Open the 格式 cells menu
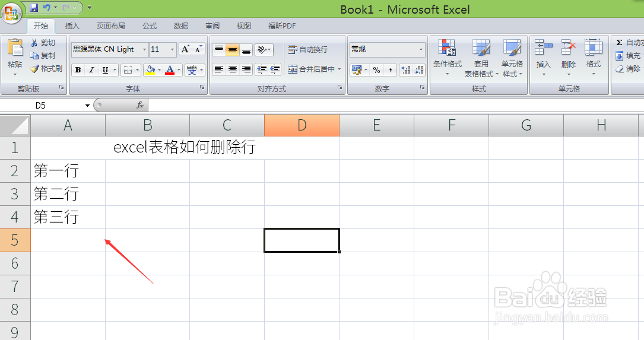Image resolution: width=644 pixels, height=340 pixels. [594, 58]
